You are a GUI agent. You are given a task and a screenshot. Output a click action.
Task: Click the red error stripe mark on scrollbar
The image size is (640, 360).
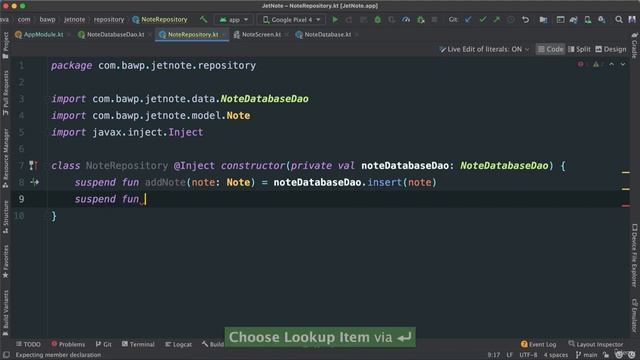(x=626, y=206)
